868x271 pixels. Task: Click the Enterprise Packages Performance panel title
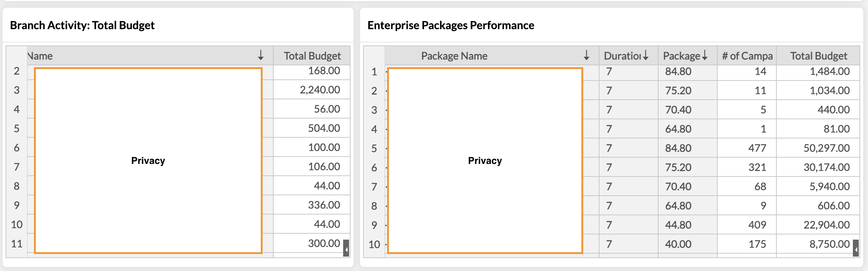451,25
